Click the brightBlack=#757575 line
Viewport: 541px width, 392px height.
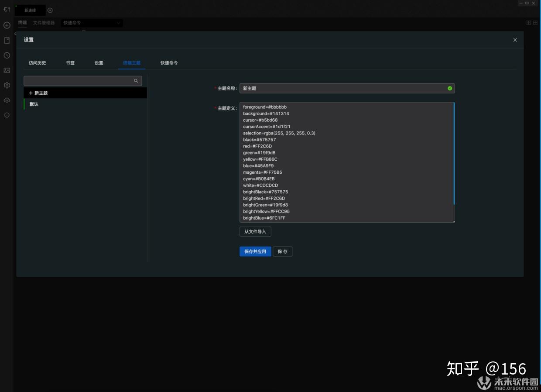click(266, 192)
